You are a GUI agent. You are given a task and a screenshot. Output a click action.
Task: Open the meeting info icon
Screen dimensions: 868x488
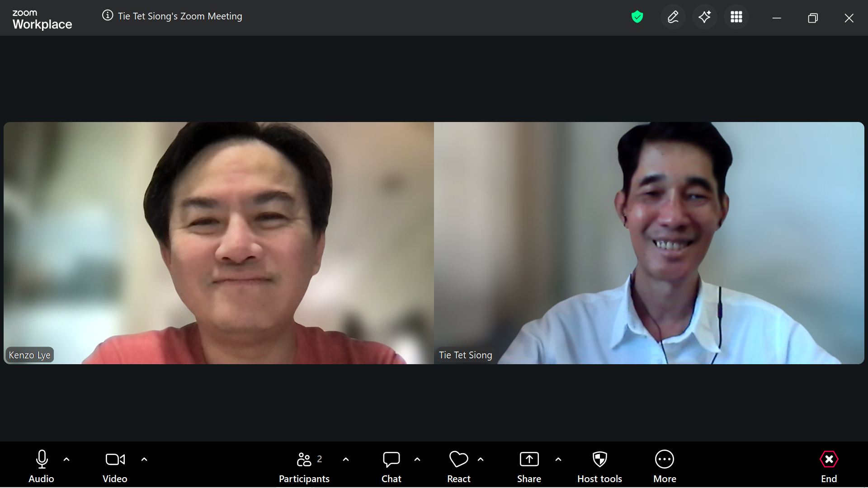coord(107,16)
